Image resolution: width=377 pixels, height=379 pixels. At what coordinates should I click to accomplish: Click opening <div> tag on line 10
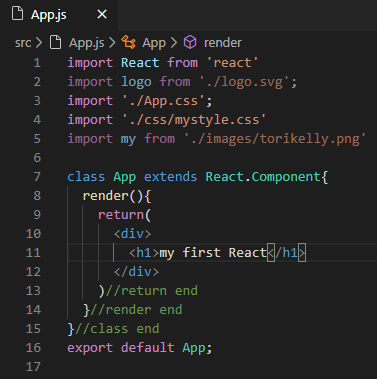pyautogui.click(x=132, y=234)
